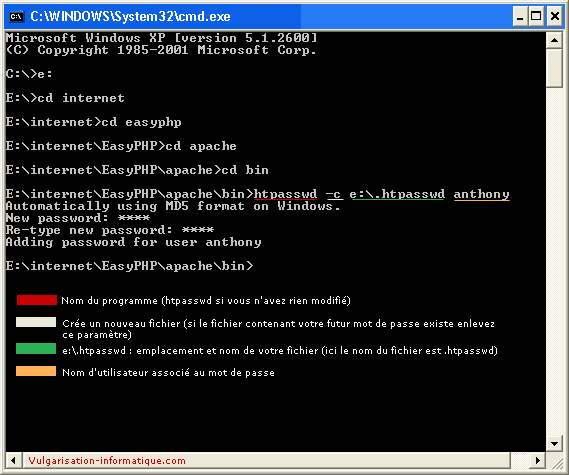The width and height of the screenshot is (569, 475).
Task: Click the line 'Microsoft Windows XP [version 5.1.2600]'
Action: click(x=161, y=38)
